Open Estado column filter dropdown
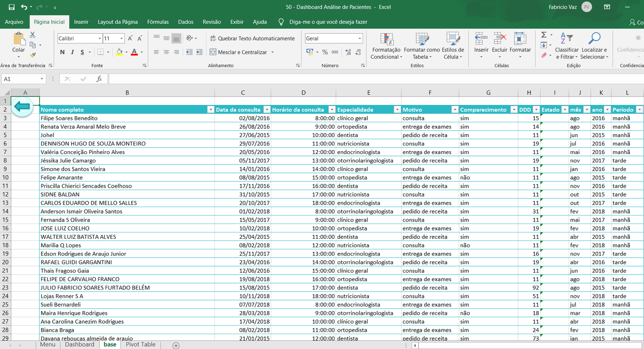The image size is (644, 349). click(565, 110)
